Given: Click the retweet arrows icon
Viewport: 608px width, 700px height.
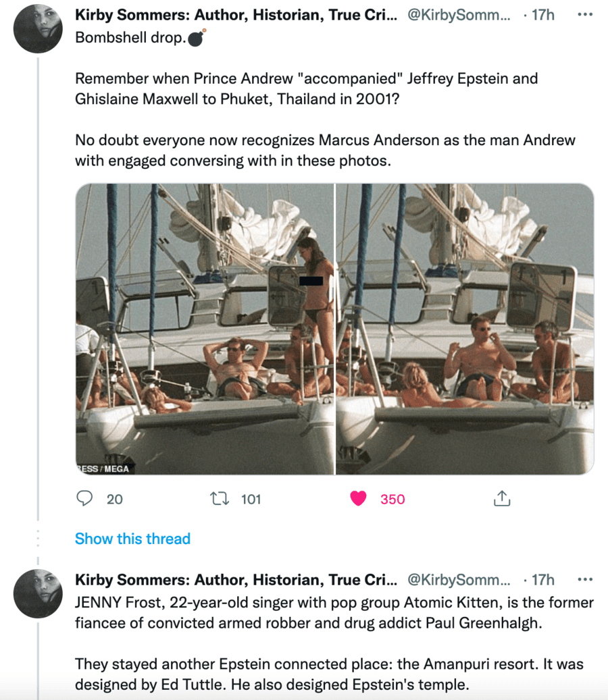Looking at the screenshot, I should click(x=220, y=499).
